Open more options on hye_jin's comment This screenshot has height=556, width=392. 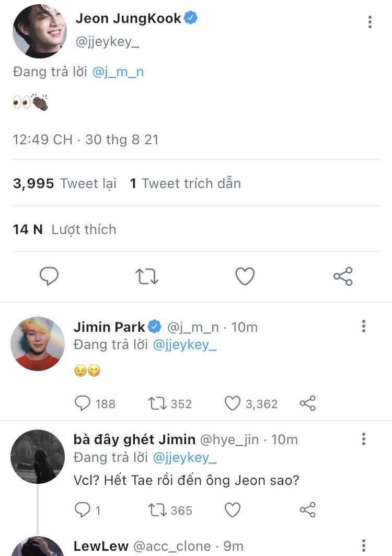[364, 439]
